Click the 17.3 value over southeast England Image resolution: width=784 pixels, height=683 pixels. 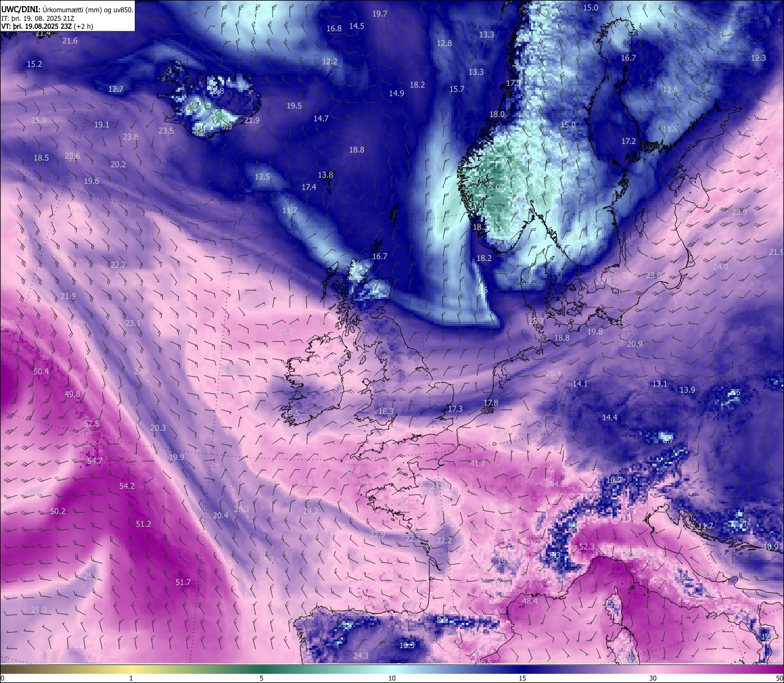point(455,409)
